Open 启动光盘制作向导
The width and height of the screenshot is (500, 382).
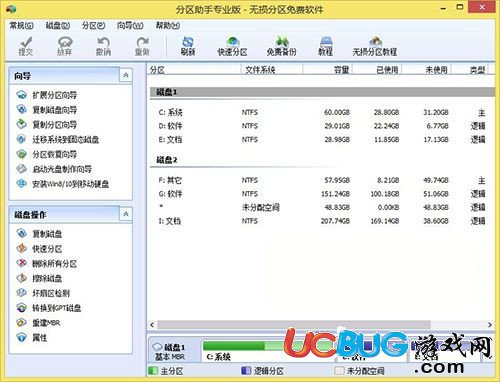pos(54,169)
